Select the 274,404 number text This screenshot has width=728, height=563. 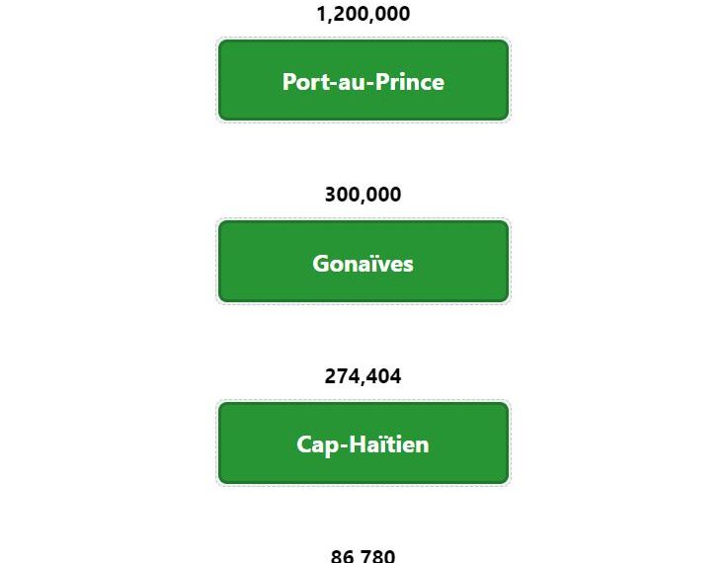click(364, 376)
